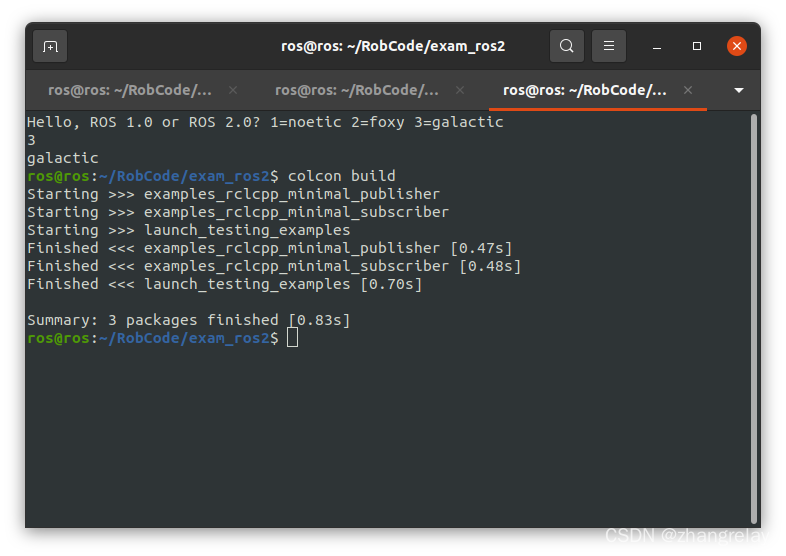Screen dimensions: 786x556
Task: Close the third active terminal tab
Action: (688, 90)
